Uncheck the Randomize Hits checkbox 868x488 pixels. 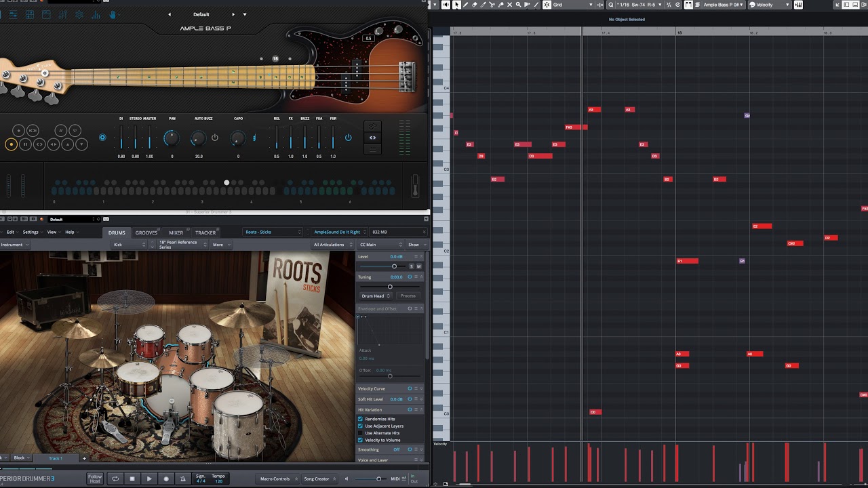pyautogui.click(x=361, y=419)
